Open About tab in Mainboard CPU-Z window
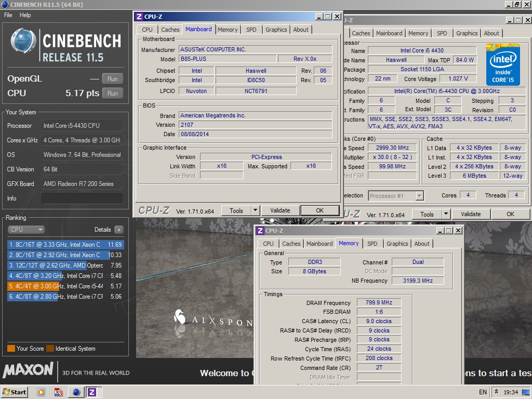This screenshot has width=532, height=399. 301,30
